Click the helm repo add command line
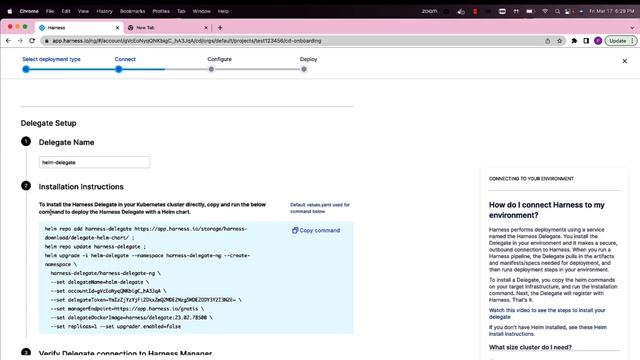The width and height of the screenshot is (640, 360). point(146,233)
